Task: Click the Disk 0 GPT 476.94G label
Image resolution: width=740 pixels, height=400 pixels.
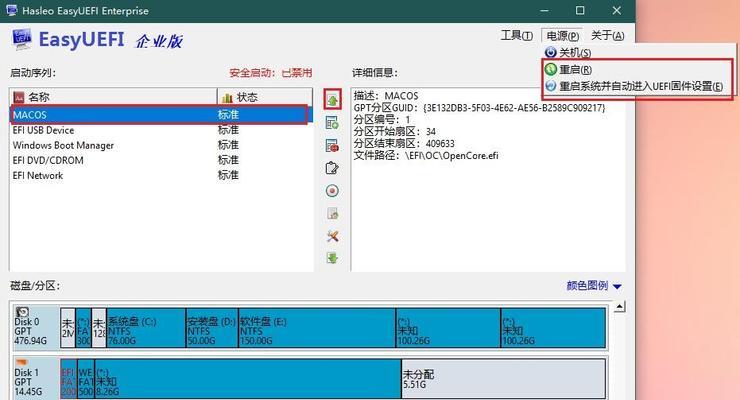Action: [30, 331]
